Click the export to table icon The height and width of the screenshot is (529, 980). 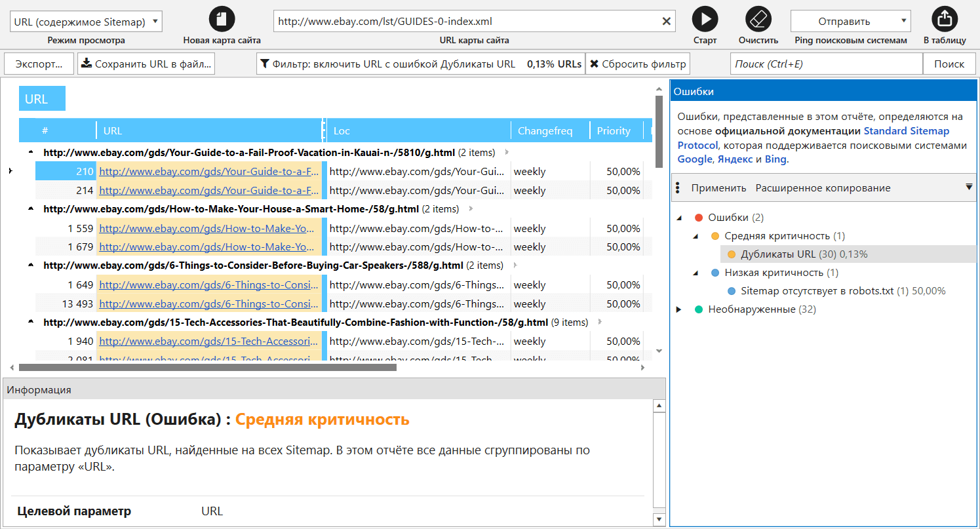944,19
